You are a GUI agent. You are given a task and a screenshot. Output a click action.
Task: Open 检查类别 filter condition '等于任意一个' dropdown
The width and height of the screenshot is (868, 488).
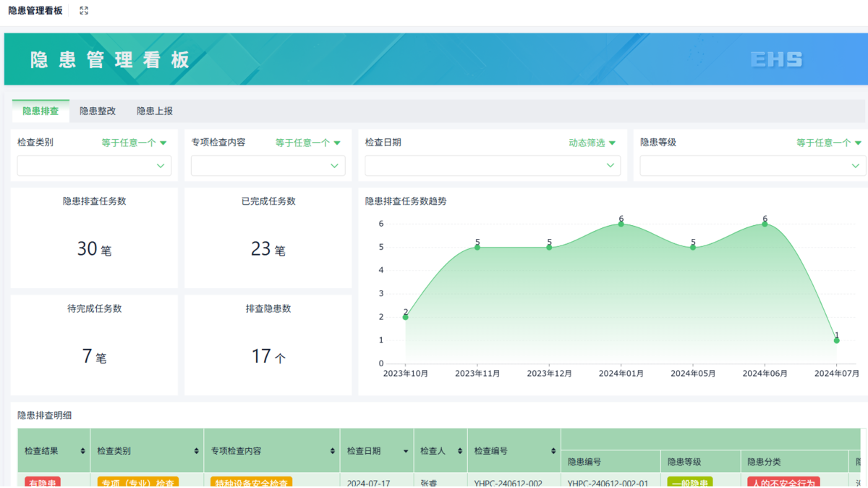[135, 143]
